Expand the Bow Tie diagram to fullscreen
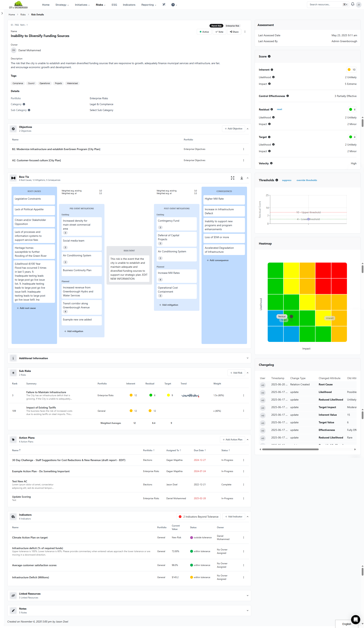Image resolution: width=364 pixels, height=628 pixels. point(233,178)
